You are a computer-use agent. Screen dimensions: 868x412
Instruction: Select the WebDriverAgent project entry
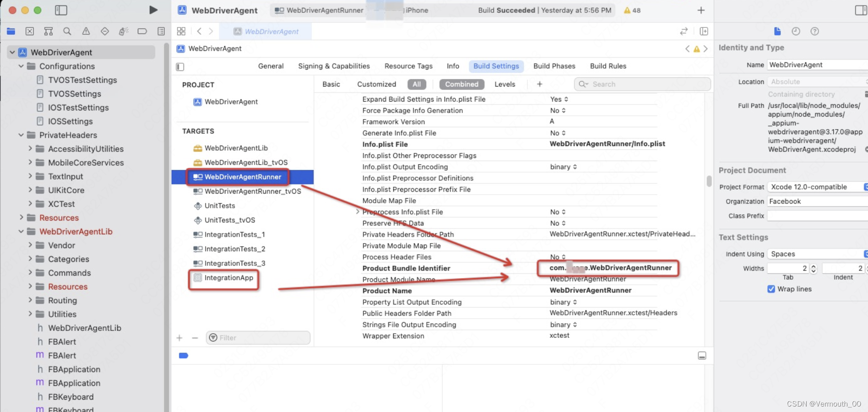tap(231, 102)
